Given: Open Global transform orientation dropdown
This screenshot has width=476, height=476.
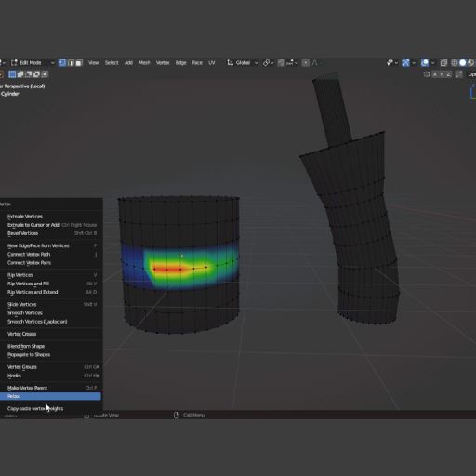Looking at the screenshot, I should (x=243, y=63).
